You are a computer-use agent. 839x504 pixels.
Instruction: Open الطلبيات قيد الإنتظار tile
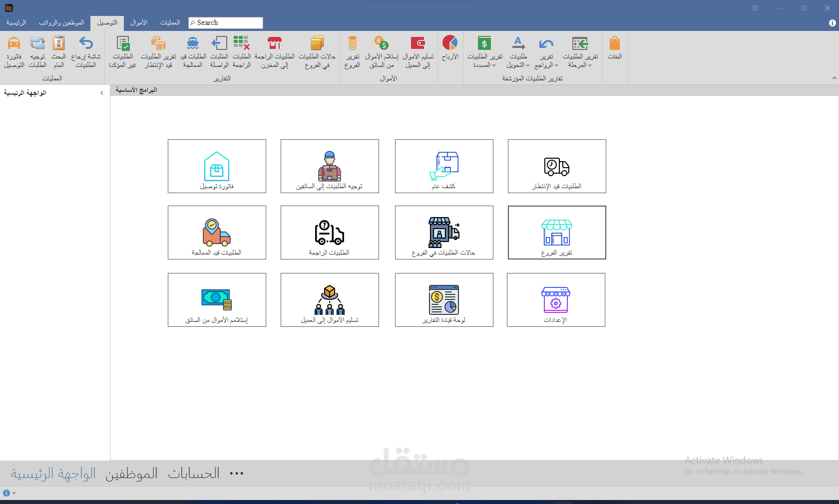pyautogui.click(x=557, y=166)
